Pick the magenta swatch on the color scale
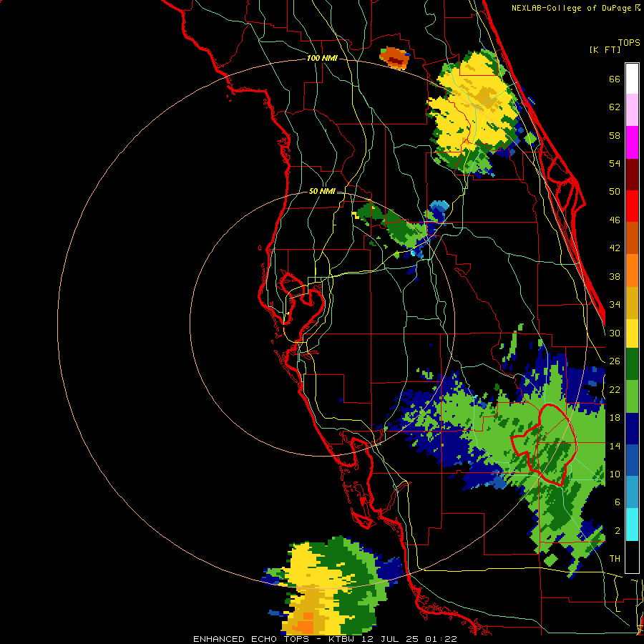Image resolution: width=644 pixels, height=644 pixels. (x=632, y=142)
